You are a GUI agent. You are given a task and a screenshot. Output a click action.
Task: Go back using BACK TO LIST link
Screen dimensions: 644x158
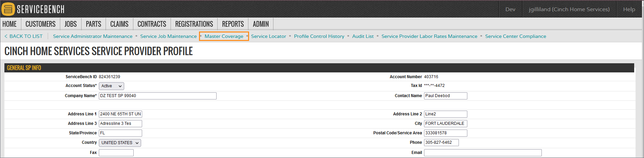pos(23,36)
